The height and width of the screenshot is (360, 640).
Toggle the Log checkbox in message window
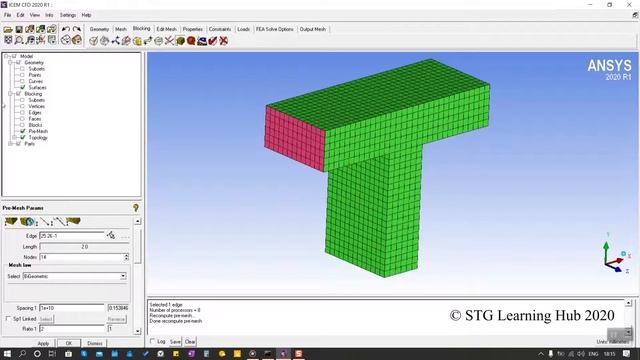click(x=153, y=341)
